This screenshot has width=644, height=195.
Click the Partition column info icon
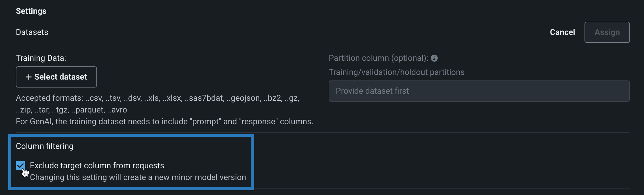[434, 58]
